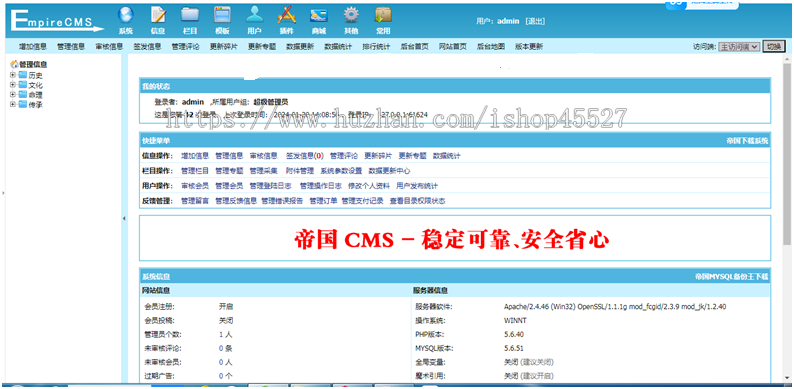Click the home icon beside 管理信息 tree root
This screenshot has width=794, height=389.
pos(14,64)
